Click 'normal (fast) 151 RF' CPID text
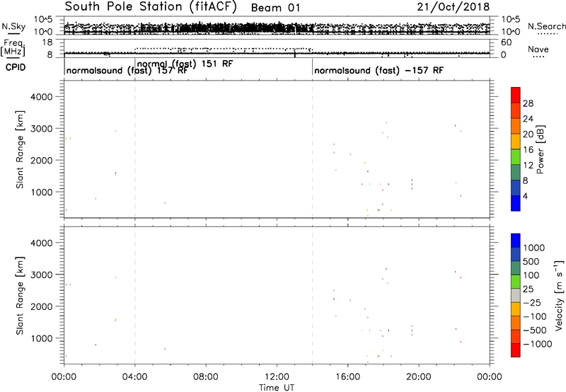 (x=185, y=64)
